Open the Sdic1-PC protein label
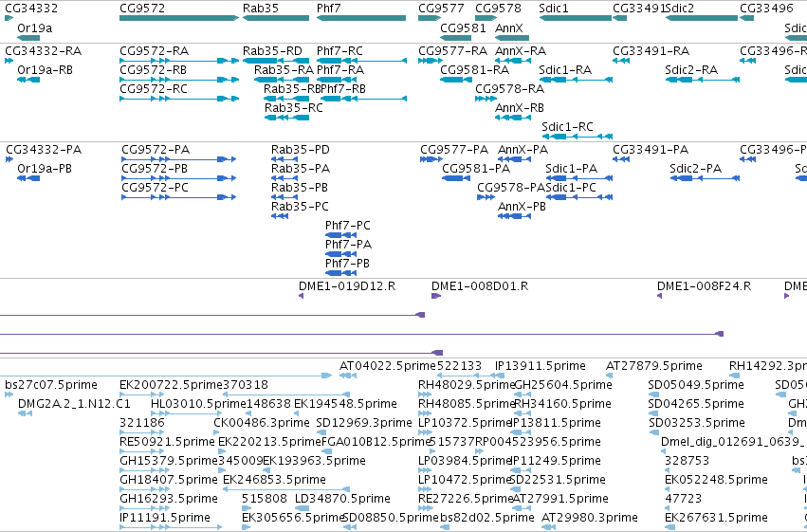 pyautogui.click(x=571, y=188)
